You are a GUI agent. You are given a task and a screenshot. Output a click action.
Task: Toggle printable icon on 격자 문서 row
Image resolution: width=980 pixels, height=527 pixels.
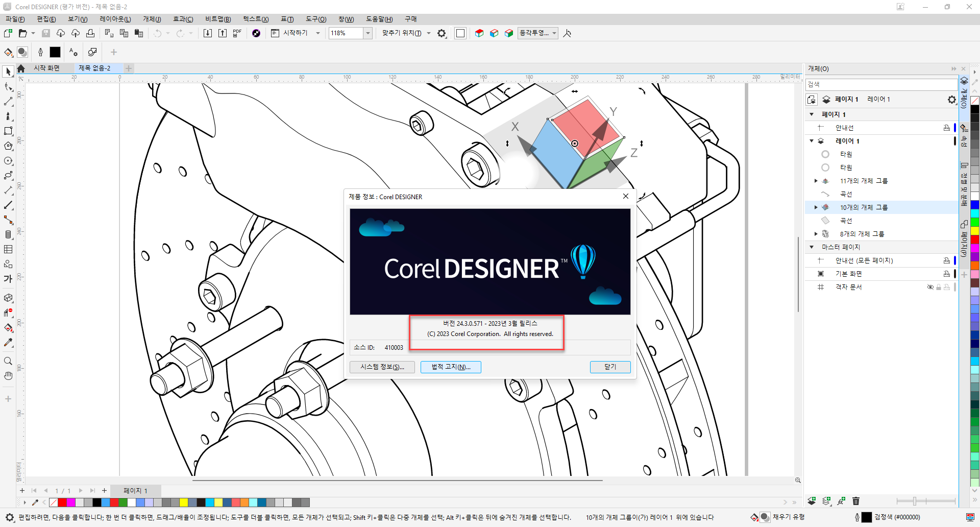tap(947, 287)
